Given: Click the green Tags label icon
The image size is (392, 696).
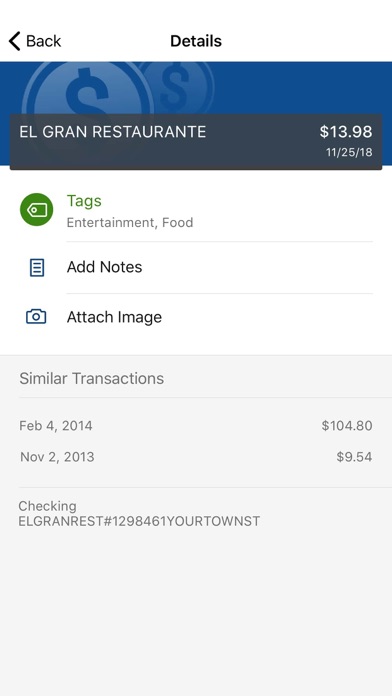Looking at the screenshot, I should (36, 210).
